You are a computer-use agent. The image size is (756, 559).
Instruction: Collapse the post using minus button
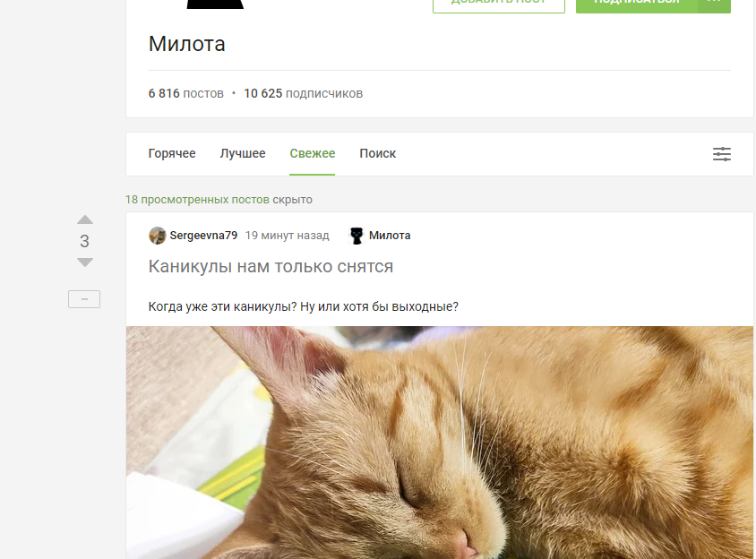[84, 299]
